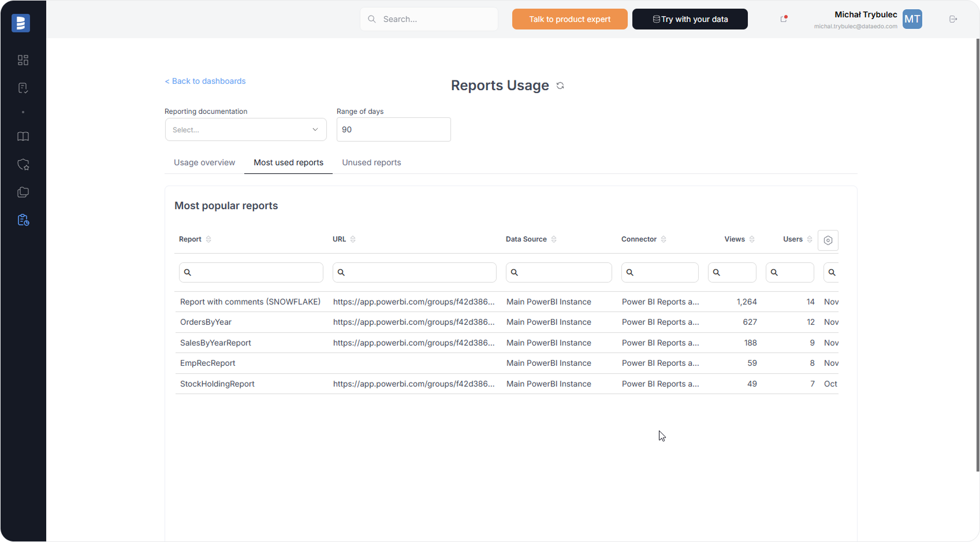Click the Range of days input field
The image size is (980, 542).
(393, 129)
